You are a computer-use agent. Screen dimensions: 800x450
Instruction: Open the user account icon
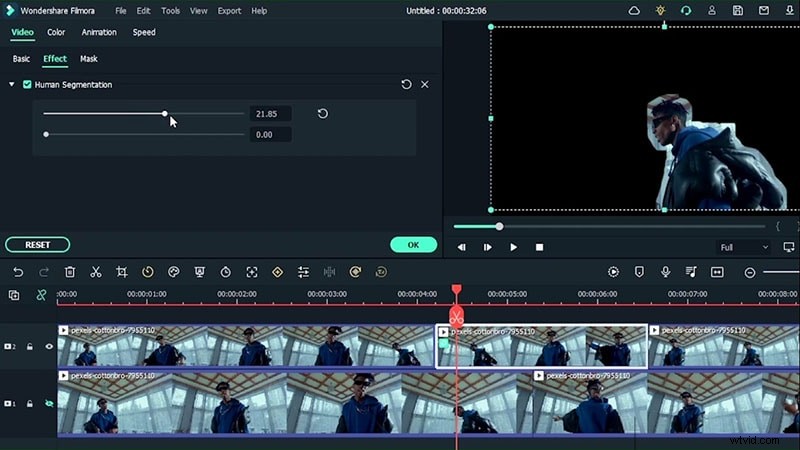tap(712, 11)
